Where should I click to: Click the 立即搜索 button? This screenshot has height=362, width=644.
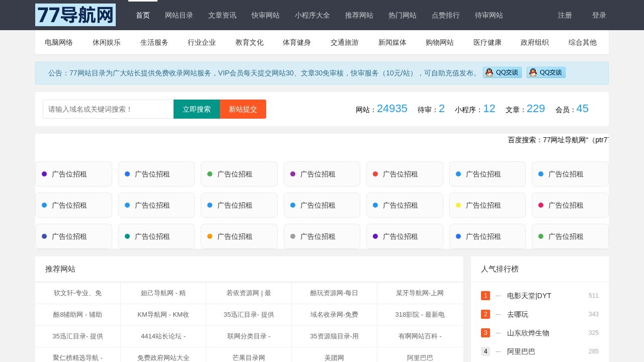(197, 109)
